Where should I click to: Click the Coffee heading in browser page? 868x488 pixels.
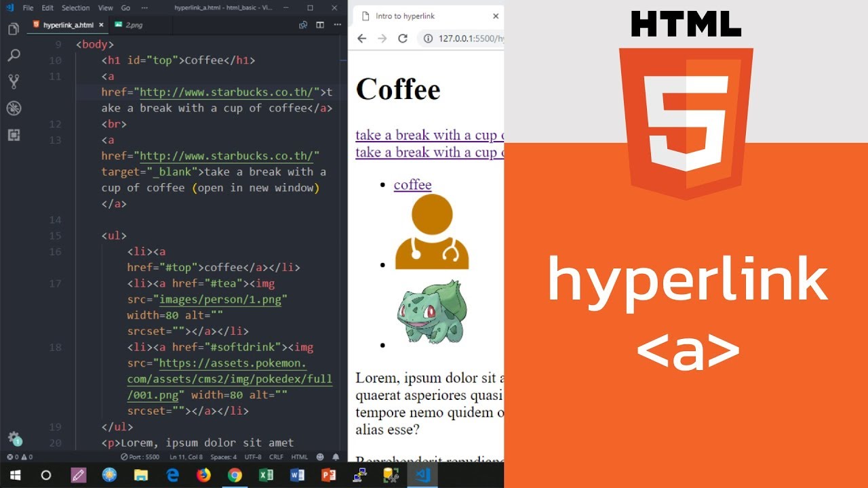click(x=398, y=89)
